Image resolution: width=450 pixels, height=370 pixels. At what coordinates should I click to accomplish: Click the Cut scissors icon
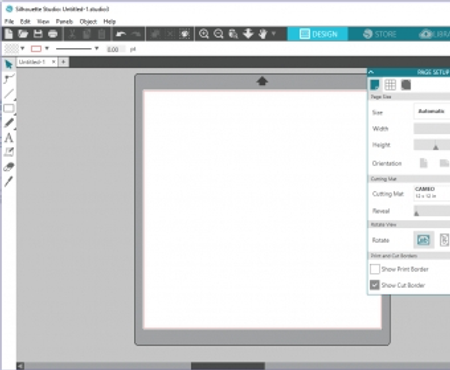(x=72, y=34)
